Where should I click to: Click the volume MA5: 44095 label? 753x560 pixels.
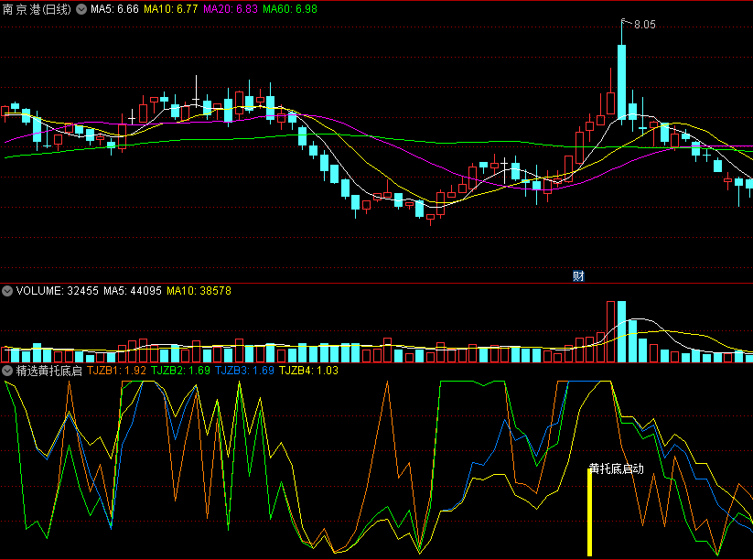pos(133,291)
